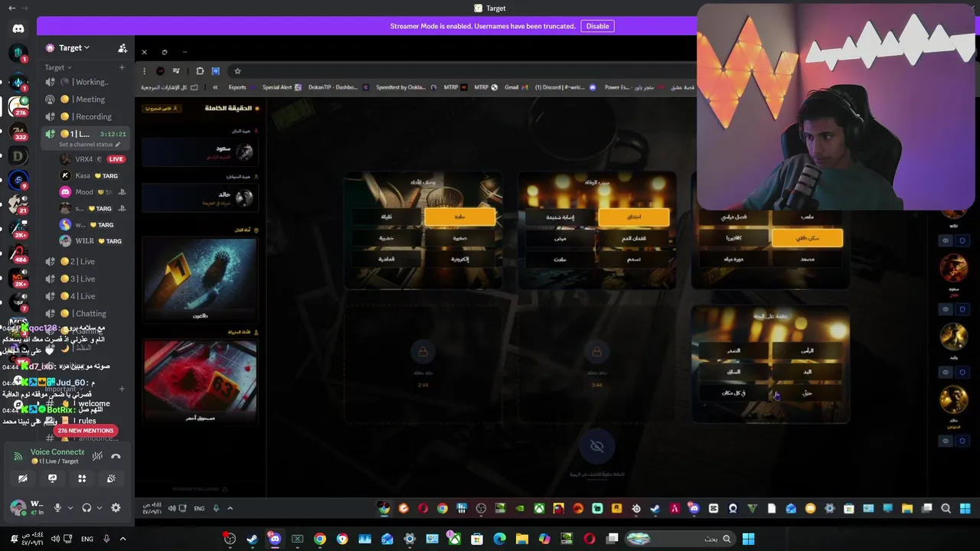Click the green voice connection signal icon
The image size is (980, 551).
(18, 456)
